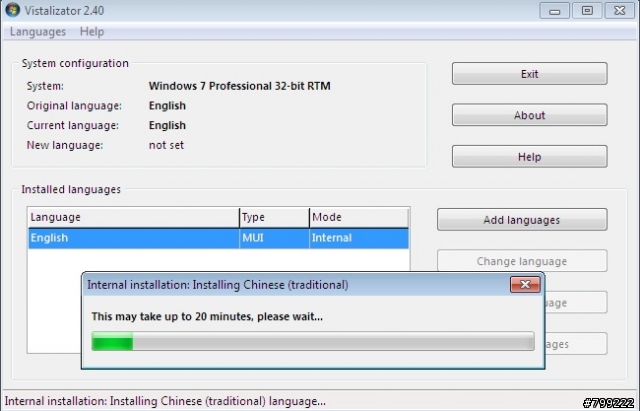640x411 pixels.
Task: Click the status bar installation message
Action: [x=165, y=401]
